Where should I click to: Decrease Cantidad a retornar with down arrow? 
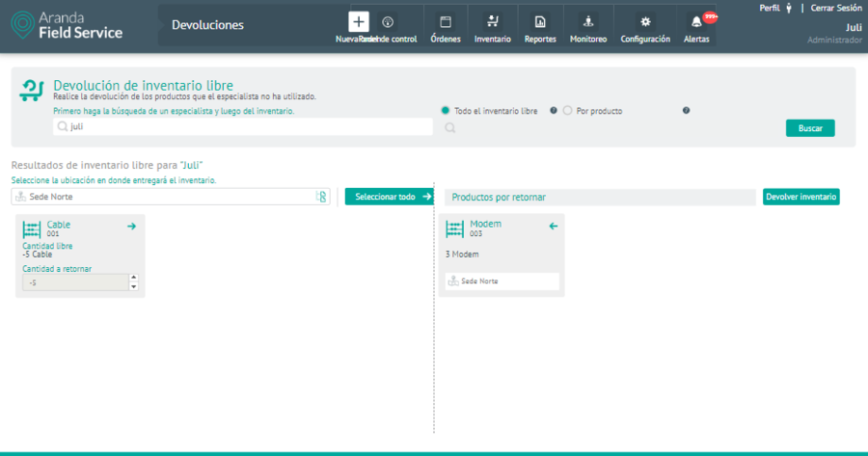pyautogui.click(x=133, y=286)
